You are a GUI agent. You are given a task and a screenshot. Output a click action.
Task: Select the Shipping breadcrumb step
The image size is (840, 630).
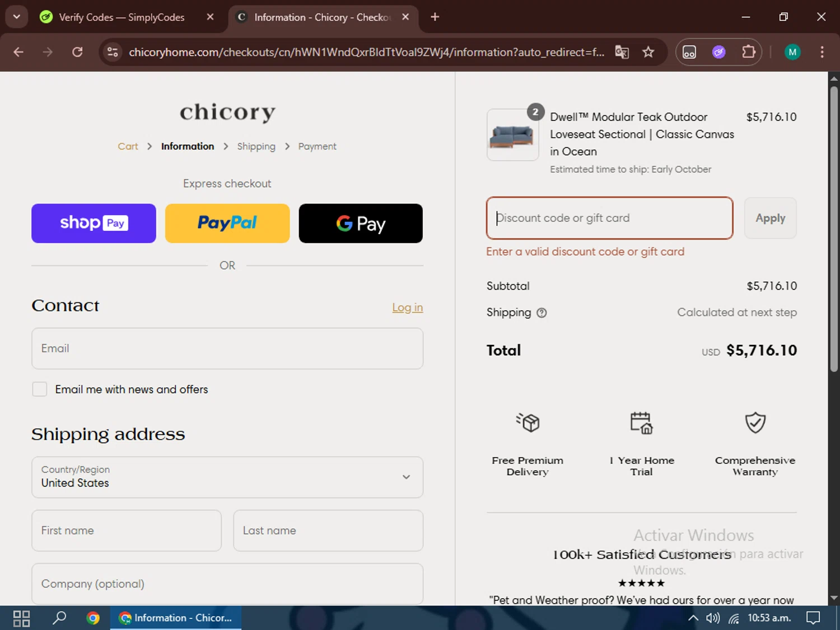tap(256, 146)
